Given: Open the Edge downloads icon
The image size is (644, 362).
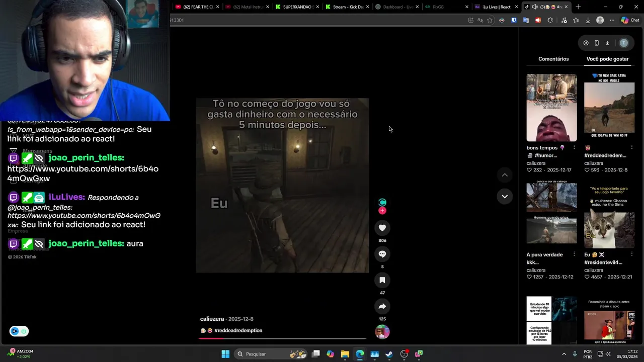Looking at the screenshot, I should tap(588, 20).
